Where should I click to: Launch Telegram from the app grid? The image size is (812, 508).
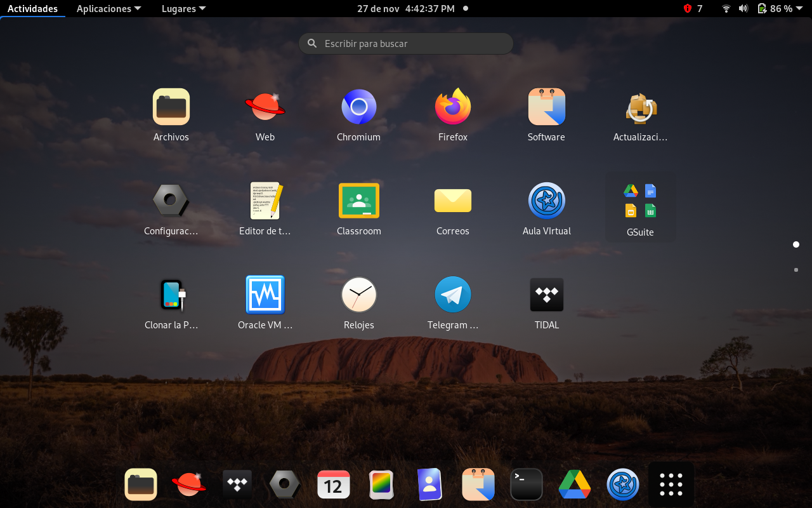click(453, 295)
